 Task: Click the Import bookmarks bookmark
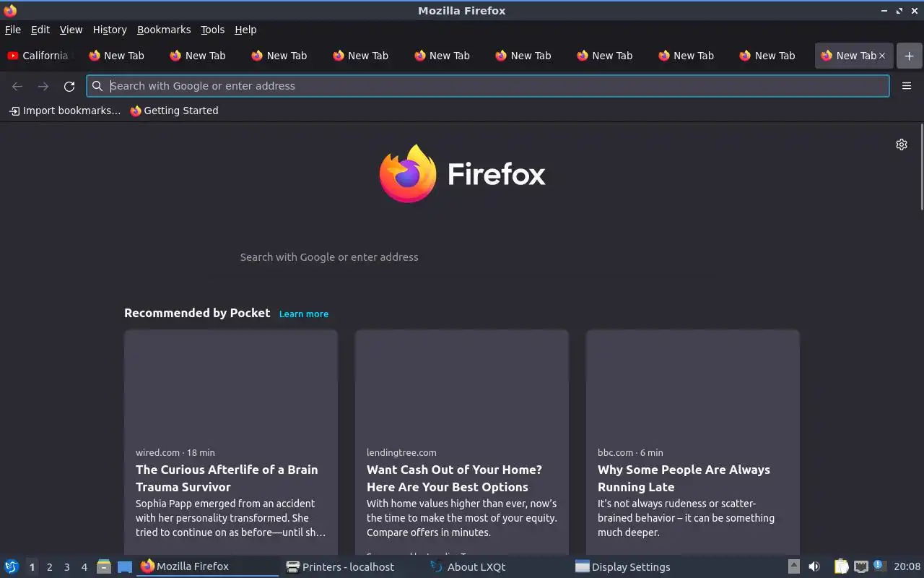click(x=65, y=111)
